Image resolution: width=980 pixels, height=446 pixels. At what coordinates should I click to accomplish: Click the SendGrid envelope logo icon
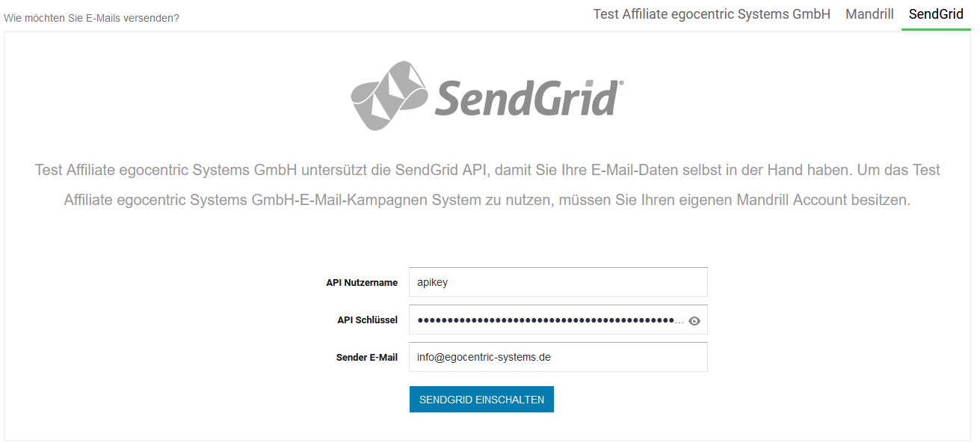click(389, 95)
